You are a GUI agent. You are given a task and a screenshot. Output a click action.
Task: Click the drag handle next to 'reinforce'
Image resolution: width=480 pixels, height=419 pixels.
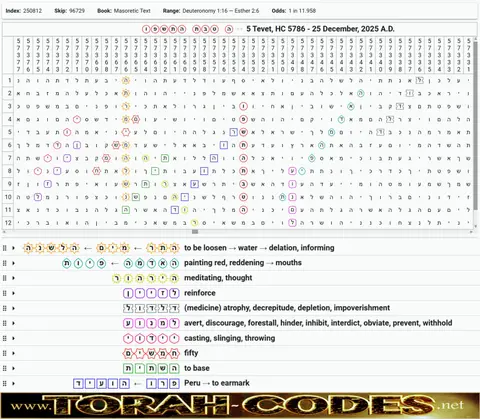[x=5, y=293]
